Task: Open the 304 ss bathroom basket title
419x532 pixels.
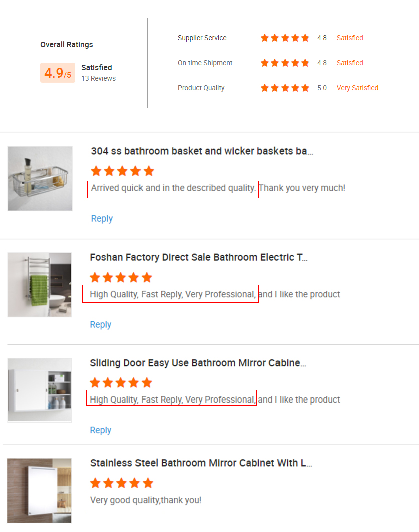Action: click(202, 151)
